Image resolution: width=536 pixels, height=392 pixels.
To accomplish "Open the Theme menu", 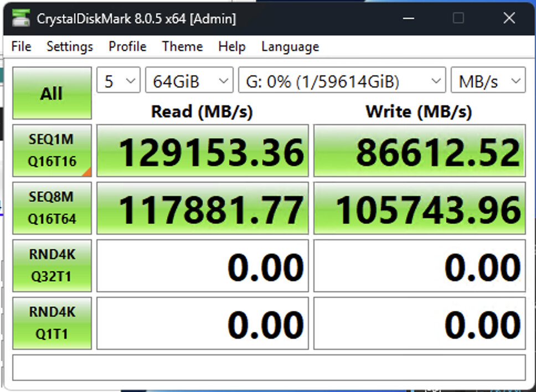I will [182, 47].
